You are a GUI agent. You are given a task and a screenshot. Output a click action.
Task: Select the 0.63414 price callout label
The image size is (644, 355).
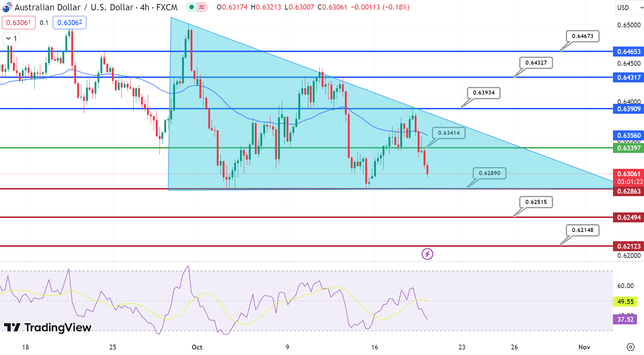[x=449, y=133]
